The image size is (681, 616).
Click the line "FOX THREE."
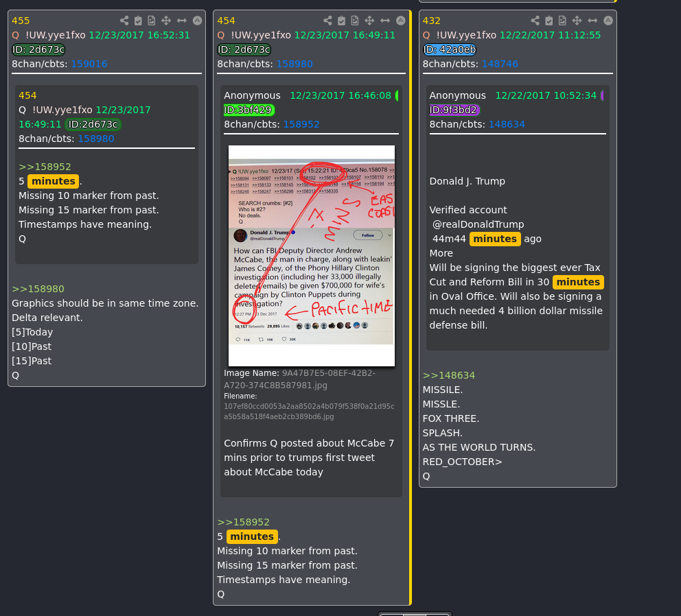451,418
